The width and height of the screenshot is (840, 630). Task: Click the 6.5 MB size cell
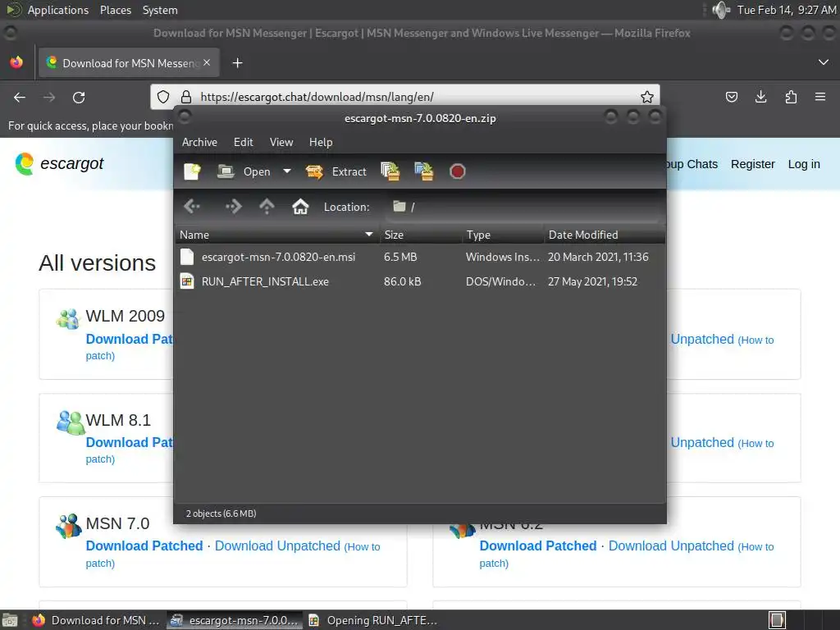click(400, 257)
